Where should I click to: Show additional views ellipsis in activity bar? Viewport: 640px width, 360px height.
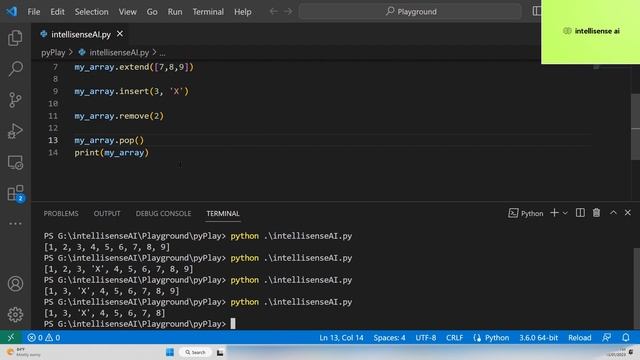[x=15, y=223]
